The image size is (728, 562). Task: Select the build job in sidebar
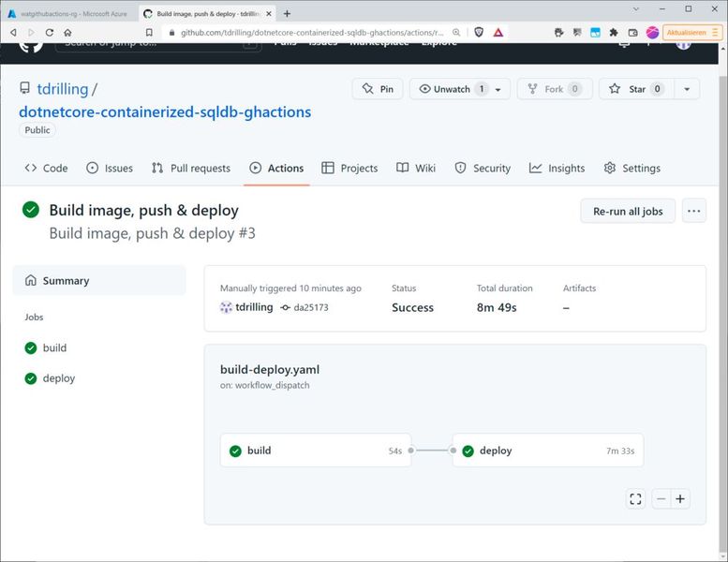click(54, 348)
